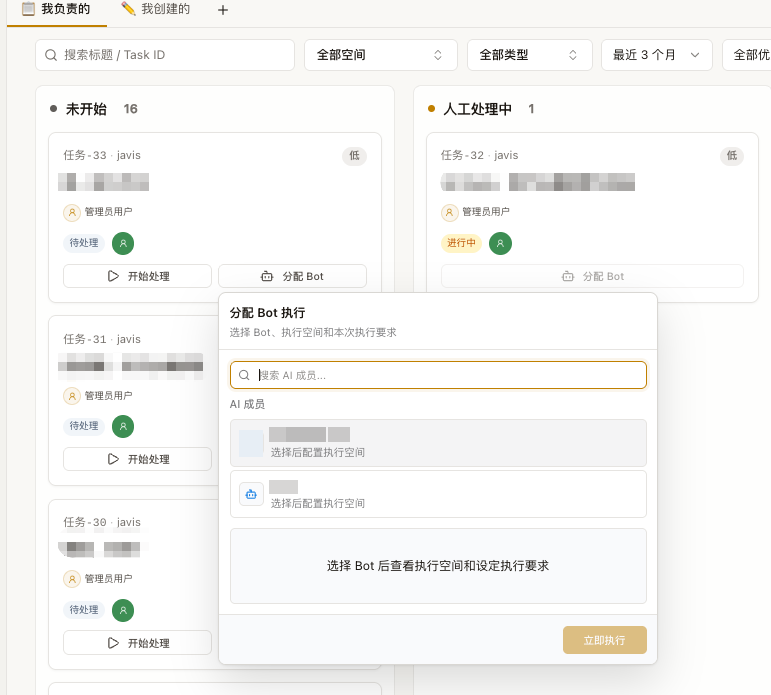
Task: Focus the 搜索标题 / Task ID search field
Action: [165, 55]
